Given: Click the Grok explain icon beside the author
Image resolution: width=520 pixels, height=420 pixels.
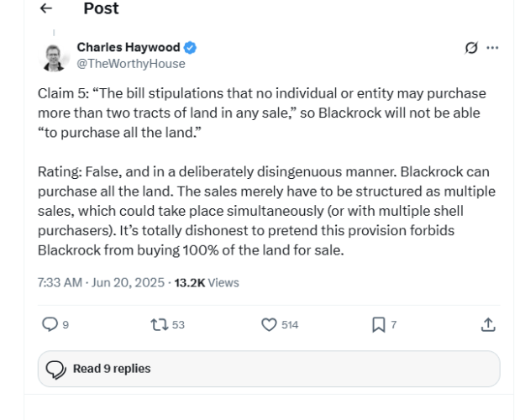Looking at the screenshot, I should coord(471,48).
